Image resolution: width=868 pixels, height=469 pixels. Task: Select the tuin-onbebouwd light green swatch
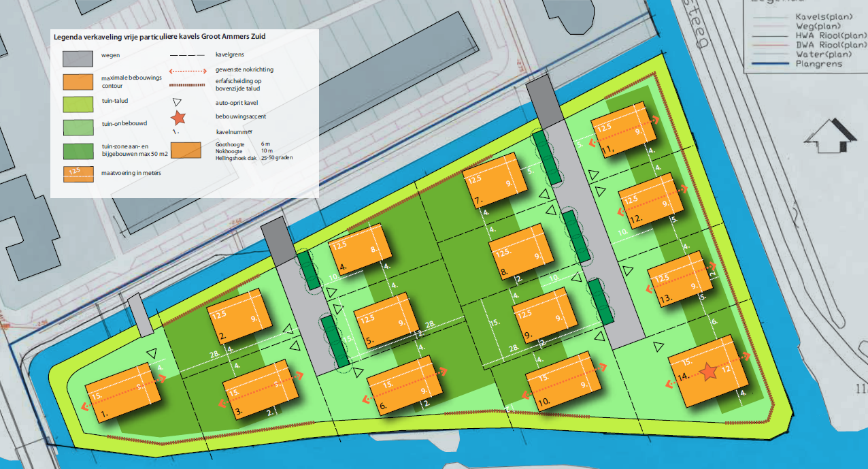pos(78,127)
